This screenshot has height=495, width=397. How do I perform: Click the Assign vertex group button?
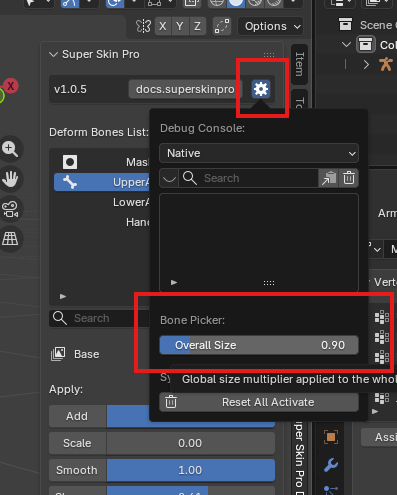379,437
